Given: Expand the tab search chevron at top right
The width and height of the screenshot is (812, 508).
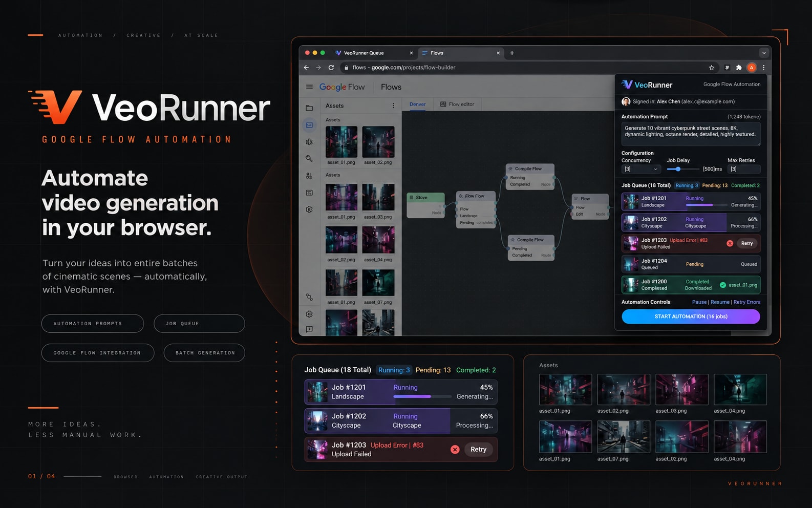Looking at the screenshot, I should (x=764, y=53).
